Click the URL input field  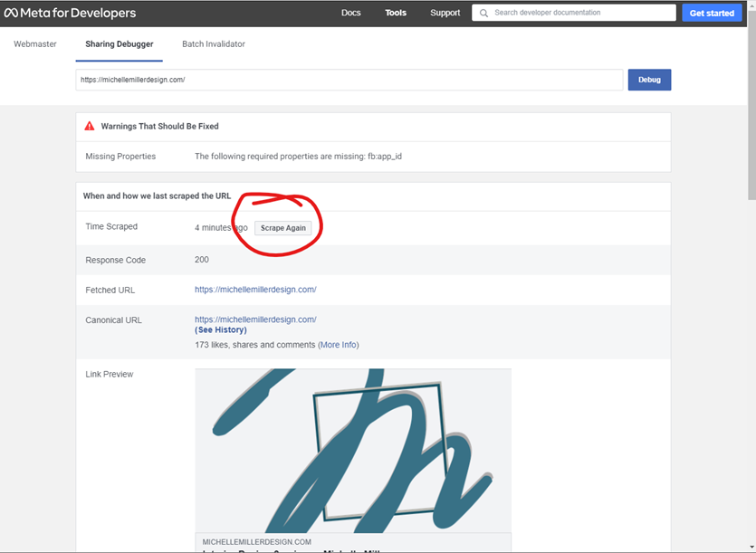click(349, 80)
